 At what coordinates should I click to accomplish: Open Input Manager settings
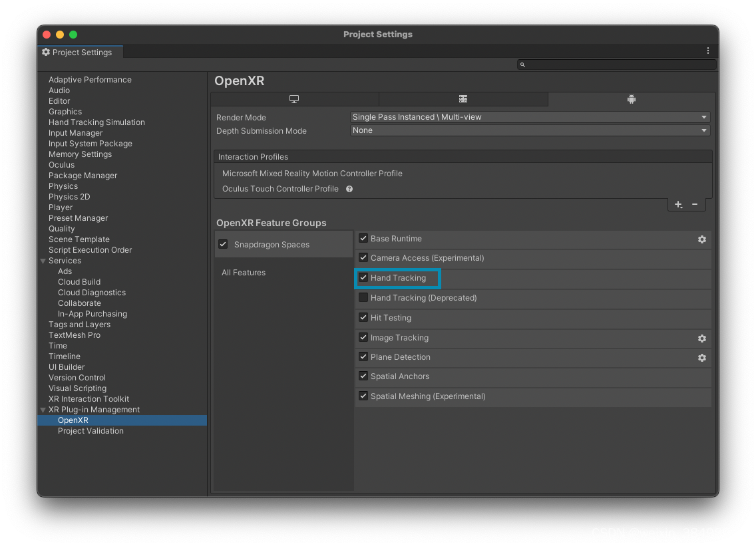click(x=76, y=133)
